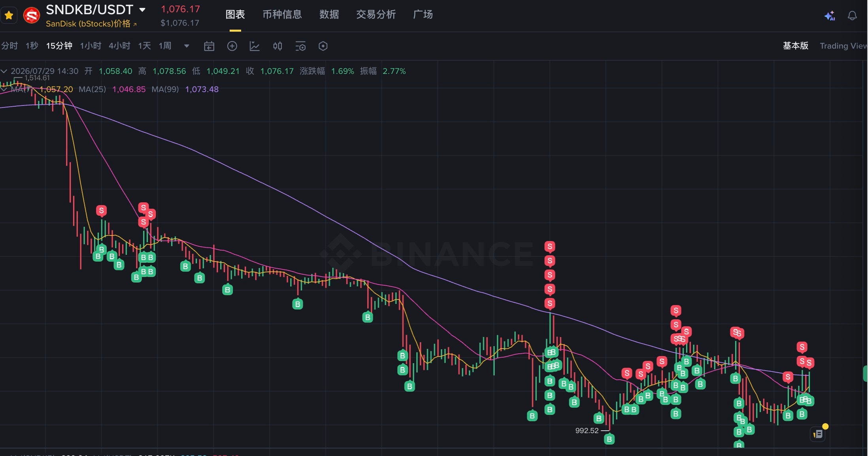The width and height of the screenshot is (868, 456).
Task: Switch chart to 基本版 mode
Action: [x=796, y=46]
